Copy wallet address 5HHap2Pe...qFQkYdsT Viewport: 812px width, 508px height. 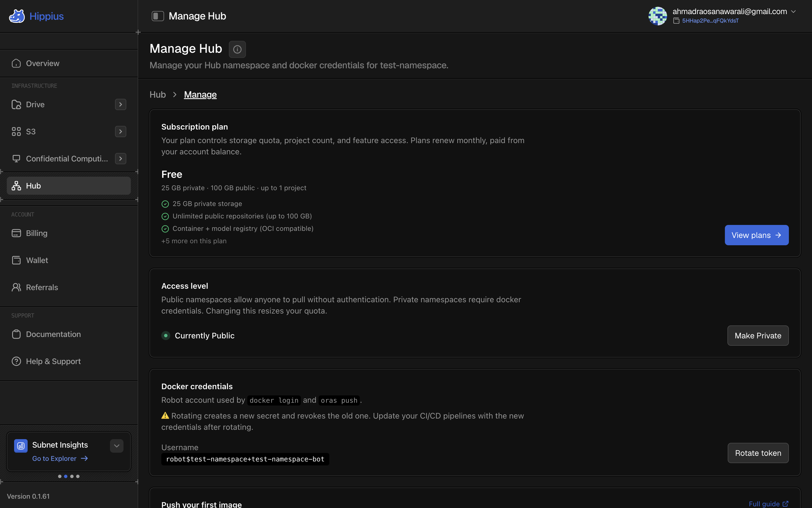710,21
